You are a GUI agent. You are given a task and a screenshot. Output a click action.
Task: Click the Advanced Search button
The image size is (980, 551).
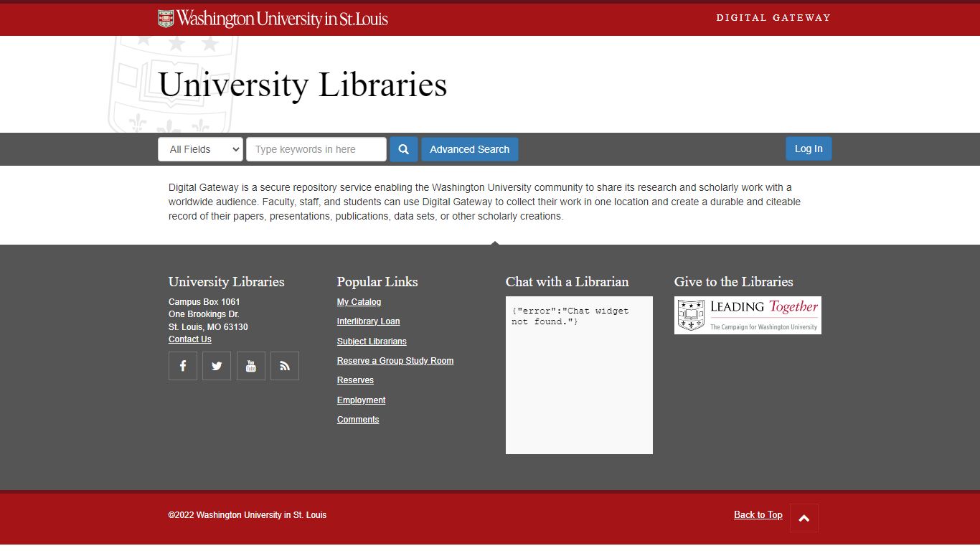469,149
